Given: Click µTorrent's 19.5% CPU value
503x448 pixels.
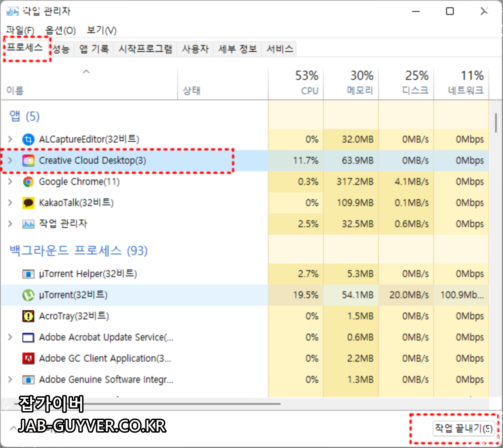Looking at the screenshot, I should pos(305,295).
